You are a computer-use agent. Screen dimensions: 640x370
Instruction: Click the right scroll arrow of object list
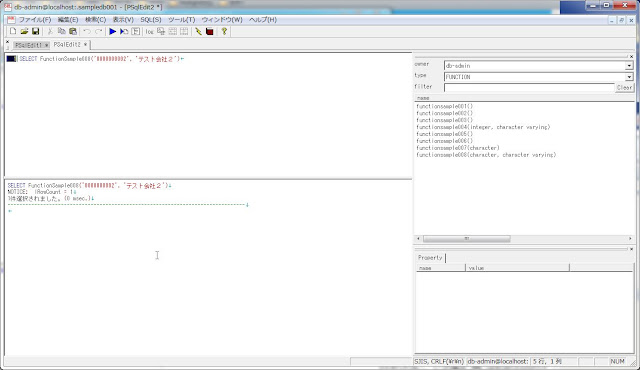click(630, 239)
